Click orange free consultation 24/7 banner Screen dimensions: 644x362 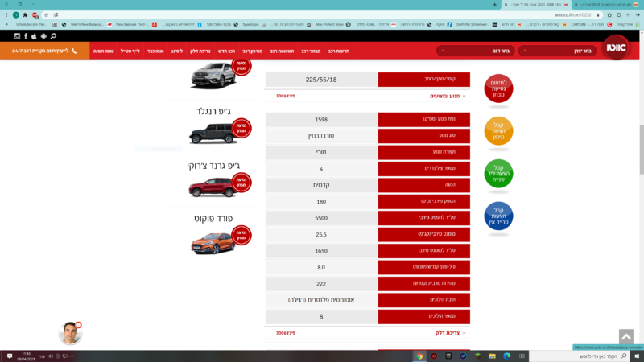(x=45, y=51)
